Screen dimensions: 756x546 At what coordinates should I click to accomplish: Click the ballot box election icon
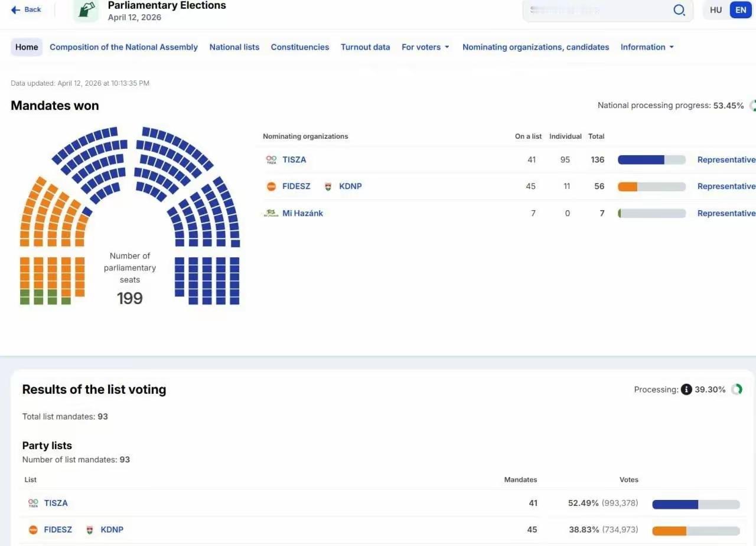pyautogui.click(x=86, y=11)
